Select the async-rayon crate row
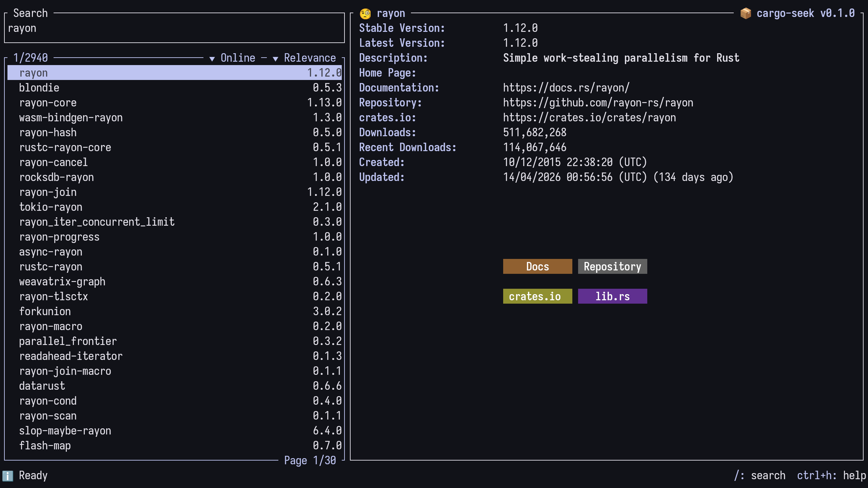The width and height of the screenshot is (868, 488). (x=175, y=251)
